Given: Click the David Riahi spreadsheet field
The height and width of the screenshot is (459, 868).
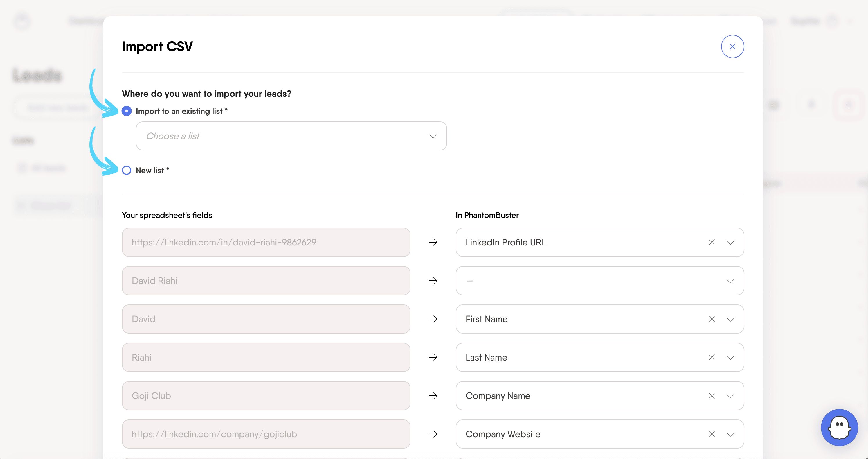Looking at the screenshot, I should pyautogui.click(x=266, y=281).
